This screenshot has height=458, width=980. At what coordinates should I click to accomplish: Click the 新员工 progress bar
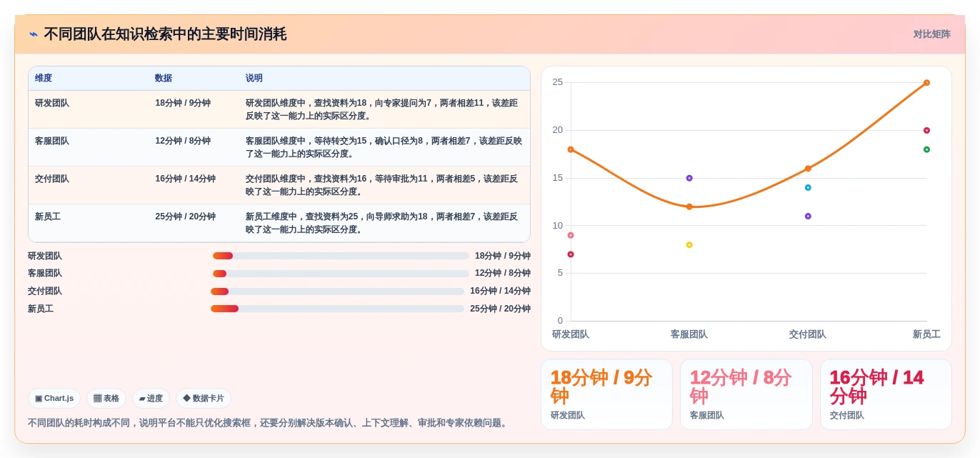coord(337,309)
